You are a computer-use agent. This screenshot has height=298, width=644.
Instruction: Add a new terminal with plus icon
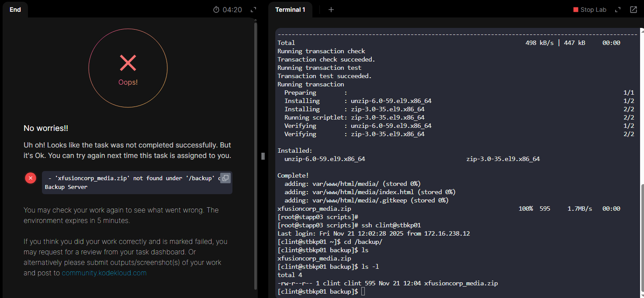tap(331, 10)
